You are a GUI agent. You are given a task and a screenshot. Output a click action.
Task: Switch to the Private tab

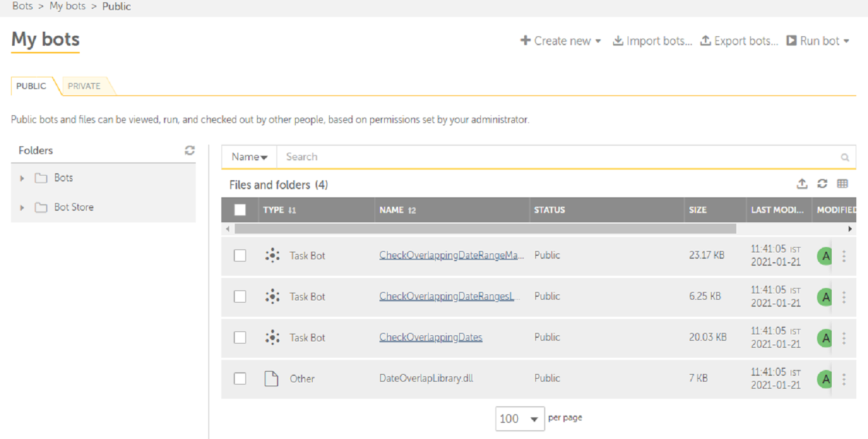[x=84, y=86]
